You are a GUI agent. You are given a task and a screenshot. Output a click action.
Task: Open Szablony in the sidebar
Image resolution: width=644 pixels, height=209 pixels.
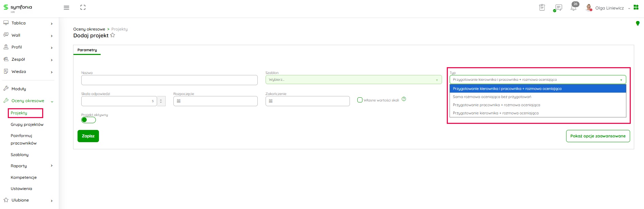(x=20, y=155)
